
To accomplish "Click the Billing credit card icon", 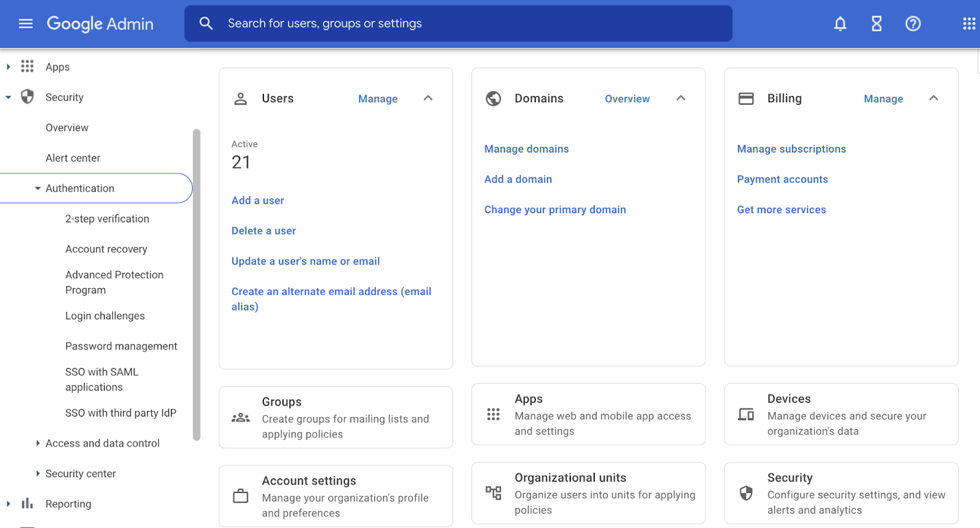I will [x=746, y=99].
